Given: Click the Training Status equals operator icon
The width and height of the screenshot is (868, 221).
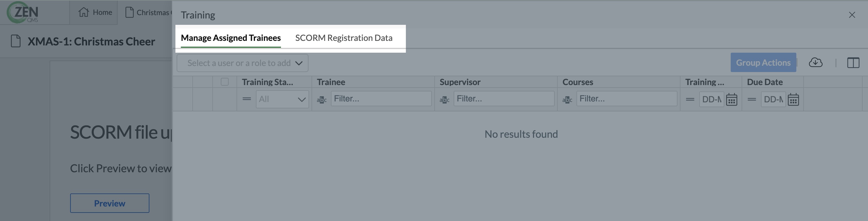Looking at the screenshot, I should (x=247, y=99).
